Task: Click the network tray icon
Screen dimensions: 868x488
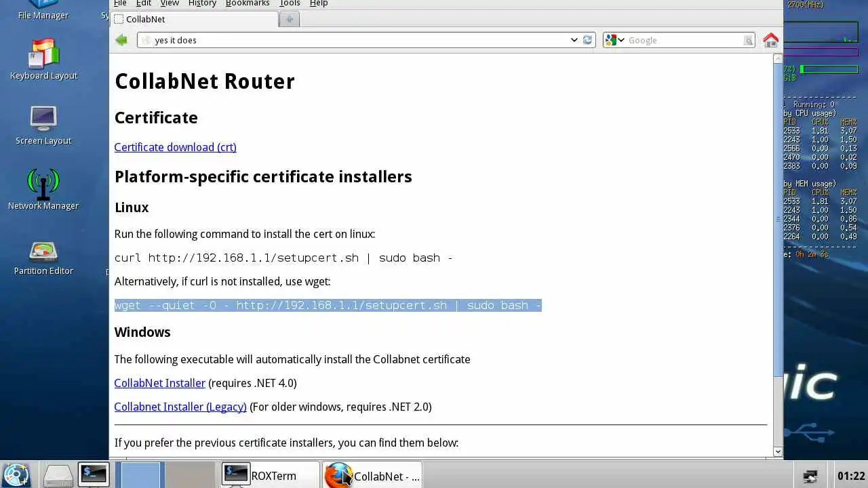Action: pyautogui.click(x=810, y=476)
